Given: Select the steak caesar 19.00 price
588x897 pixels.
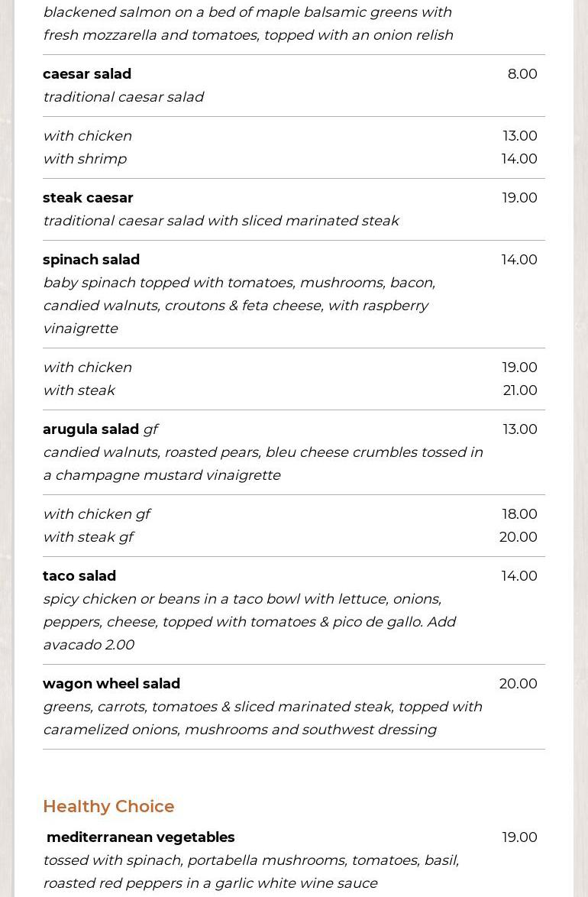Looking at the screenshot, I should [x=519, y=198].
